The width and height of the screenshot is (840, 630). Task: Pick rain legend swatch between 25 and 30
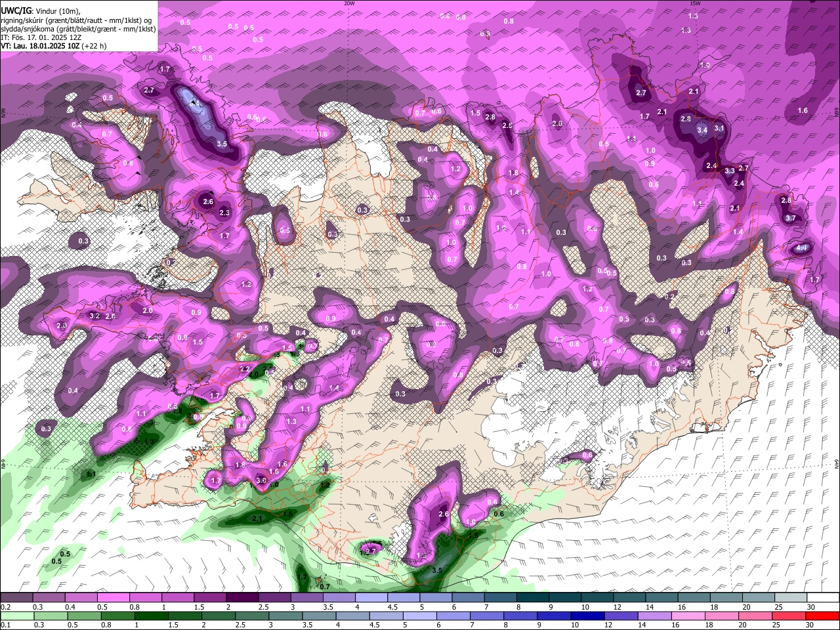click(x=789, y=616)
